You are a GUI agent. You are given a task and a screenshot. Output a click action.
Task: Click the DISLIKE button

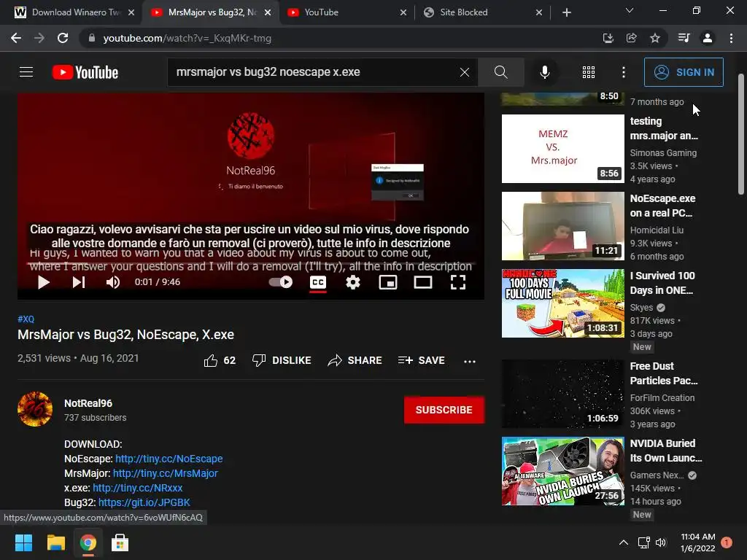tap(282, 360)
